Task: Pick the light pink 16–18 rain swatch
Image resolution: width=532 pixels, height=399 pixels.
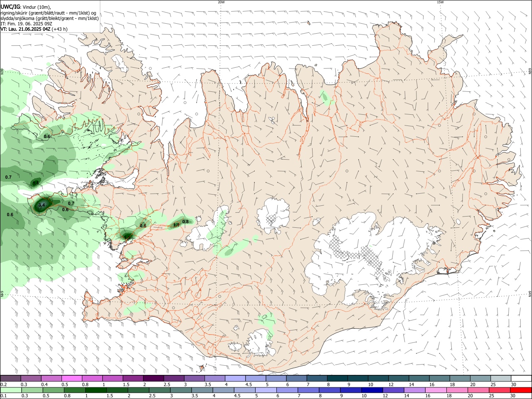Action: (436, 390)
